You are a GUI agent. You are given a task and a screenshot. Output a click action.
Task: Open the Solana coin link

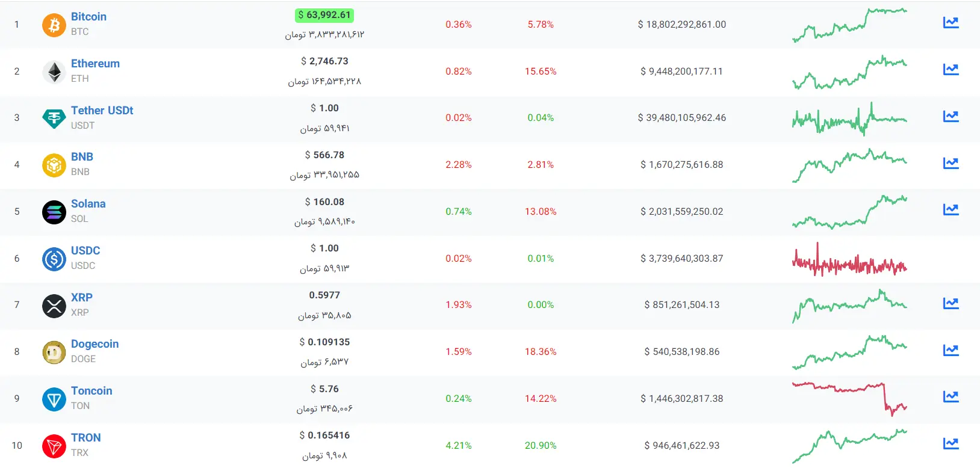pos(88,204)
